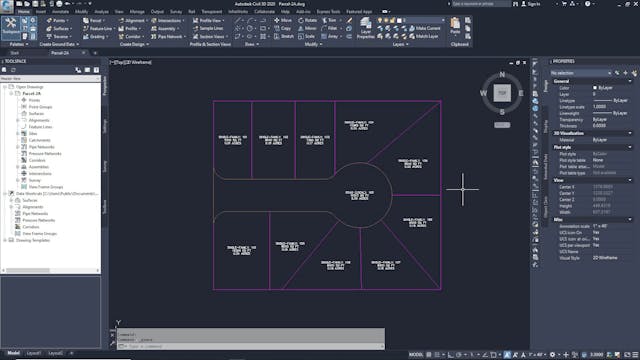Select Alignments under Parcel-2A tree
The image size is (640, 360).
point(39,120)
